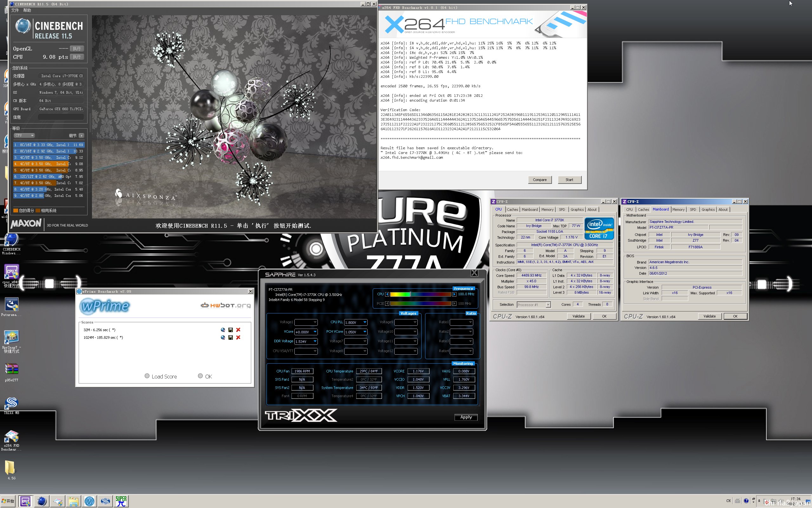The width and height of the screenshot is (812, 508).
Task: Decrease CPU frequency with the left arrow in TRIXX
Action: pyautogui.click(x=387, y=294)
